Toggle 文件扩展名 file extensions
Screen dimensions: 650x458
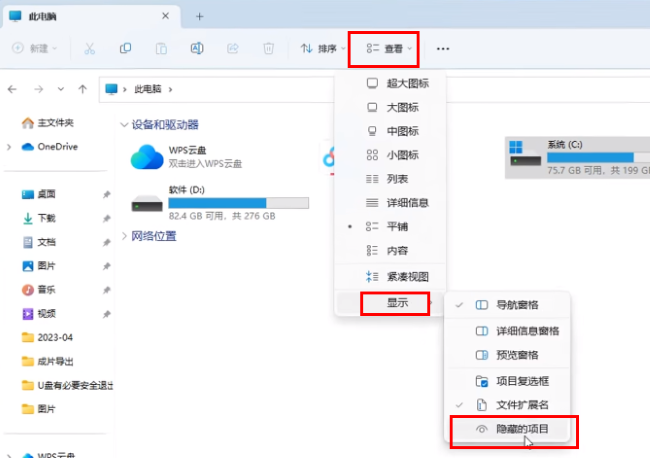[507, 405]
